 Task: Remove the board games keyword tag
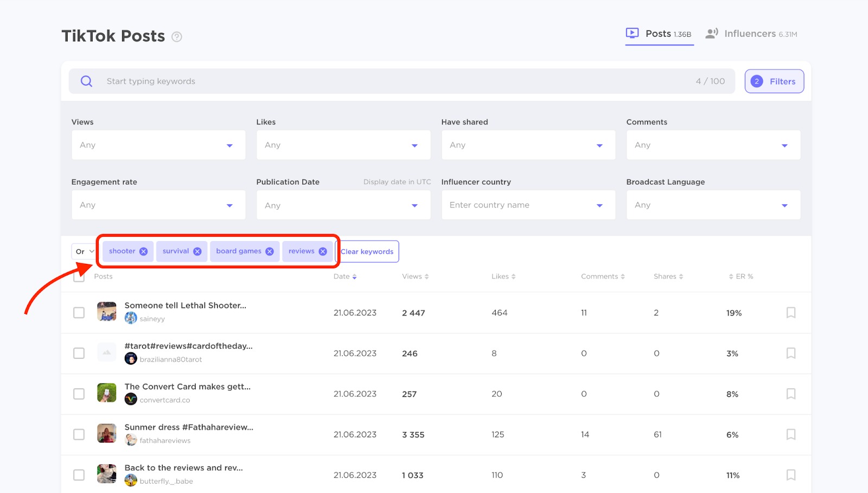270,251
